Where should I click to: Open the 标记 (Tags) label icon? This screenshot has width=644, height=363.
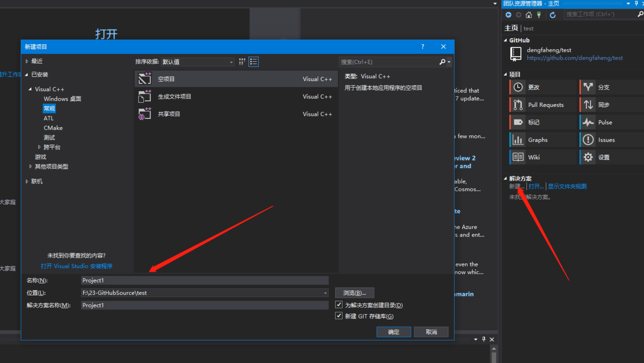[518, 123]
